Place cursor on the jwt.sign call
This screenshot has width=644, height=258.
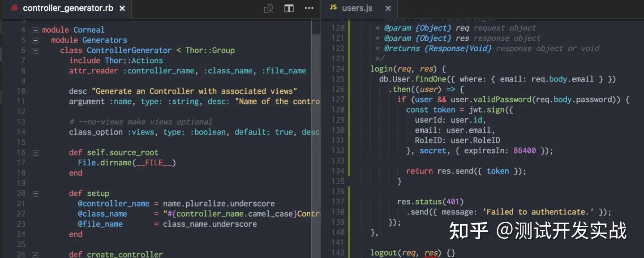(487, 109)
